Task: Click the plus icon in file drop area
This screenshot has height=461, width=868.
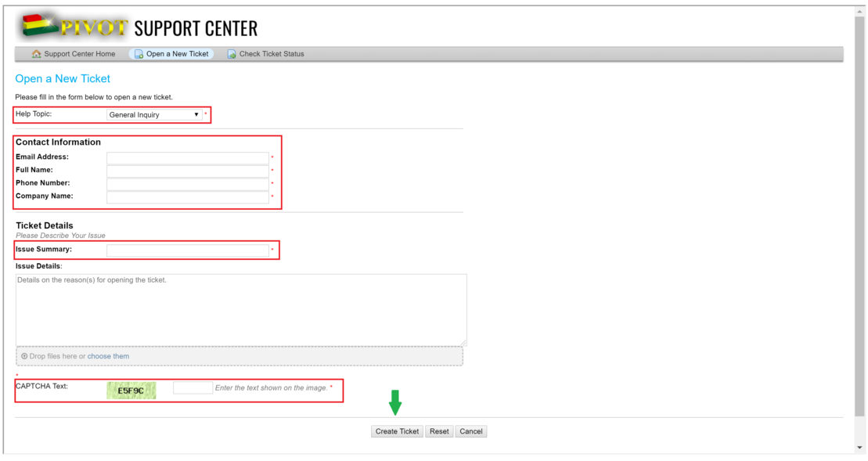Action: tap(24, 356)
